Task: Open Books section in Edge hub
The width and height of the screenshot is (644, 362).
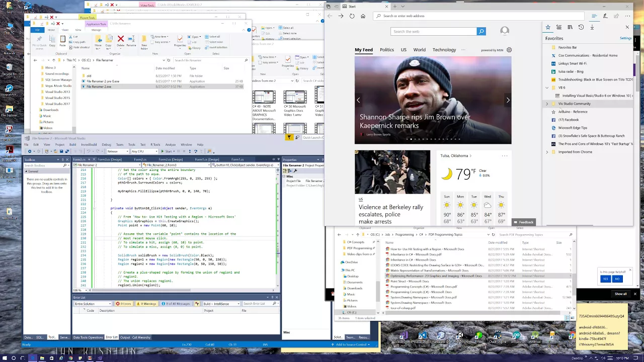Action: pos(570,27)
